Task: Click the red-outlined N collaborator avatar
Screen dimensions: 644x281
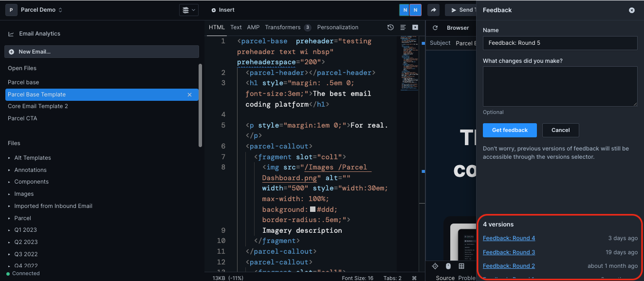Action: pyautogui.click(x=415, y=10)
